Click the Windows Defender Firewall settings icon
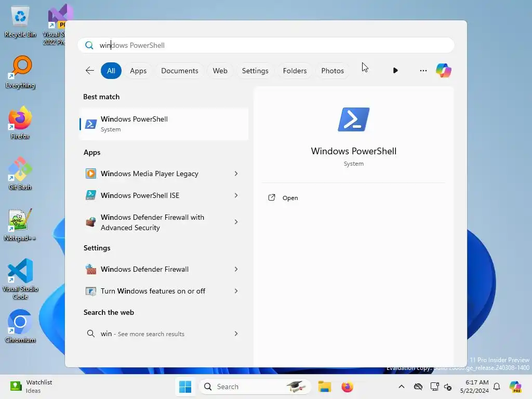Image resolution: width=532 pixels, height=399 pixels. pos(90,270)
